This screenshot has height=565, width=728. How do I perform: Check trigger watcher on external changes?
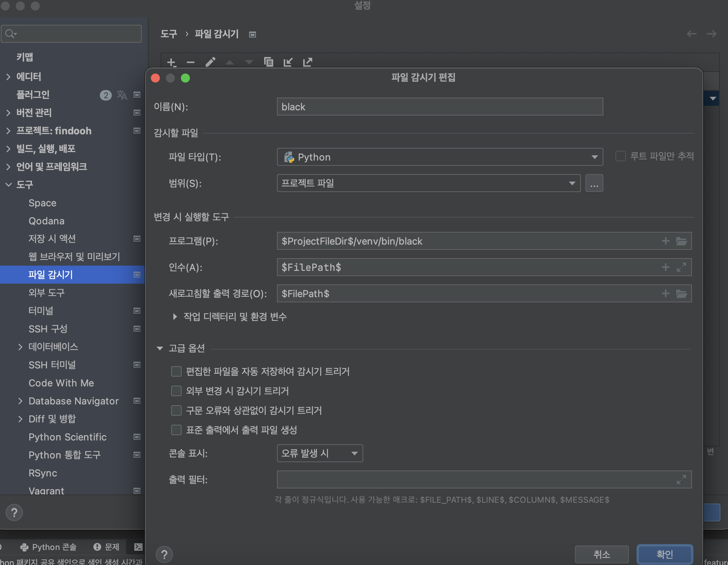(x=176, y=391)
